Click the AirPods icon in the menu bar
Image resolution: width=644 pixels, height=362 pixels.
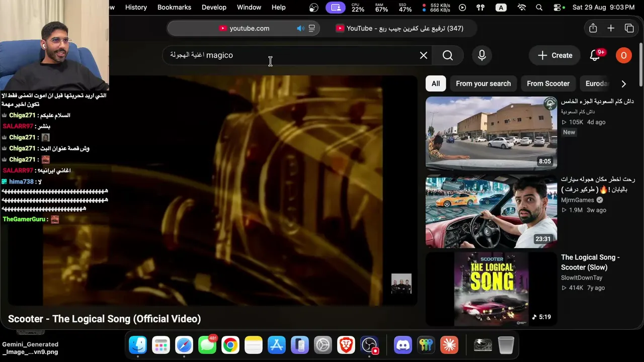[x=480, y=8]
